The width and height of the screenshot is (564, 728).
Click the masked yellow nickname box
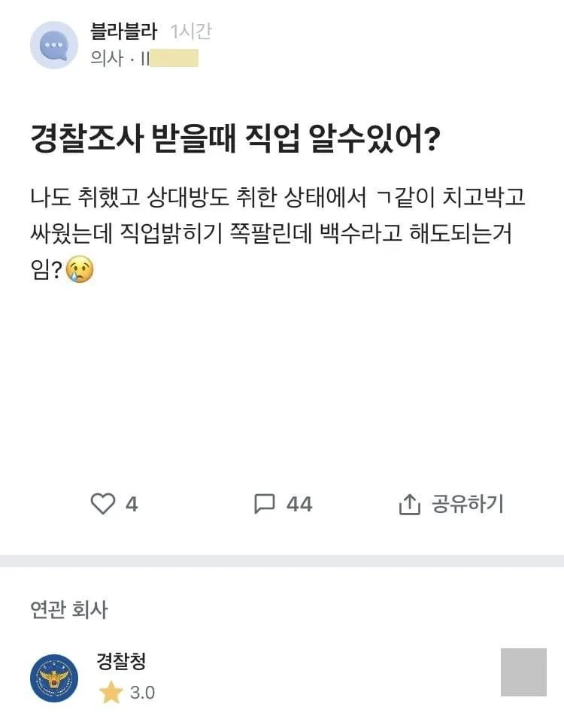174,59
